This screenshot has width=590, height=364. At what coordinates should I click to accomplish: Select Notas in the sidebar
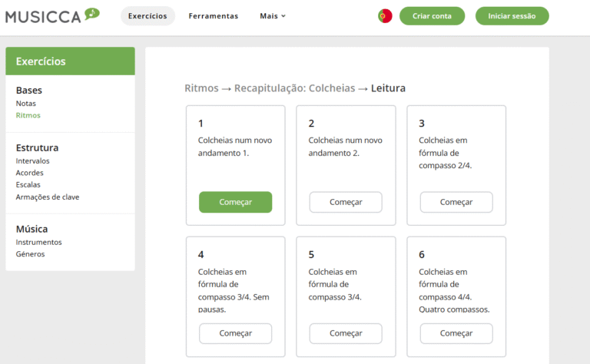click(26, 103)
